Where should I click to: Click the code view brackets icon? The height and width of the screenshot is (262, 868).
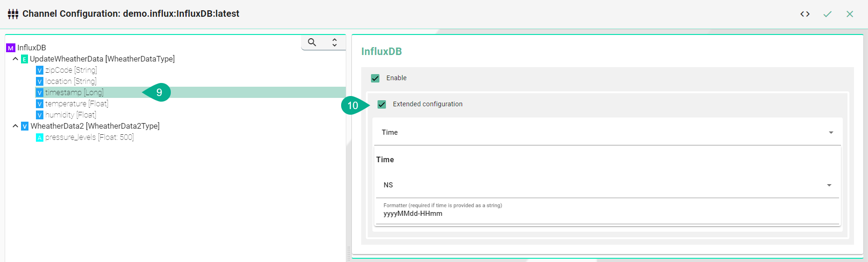pos(805,14)
